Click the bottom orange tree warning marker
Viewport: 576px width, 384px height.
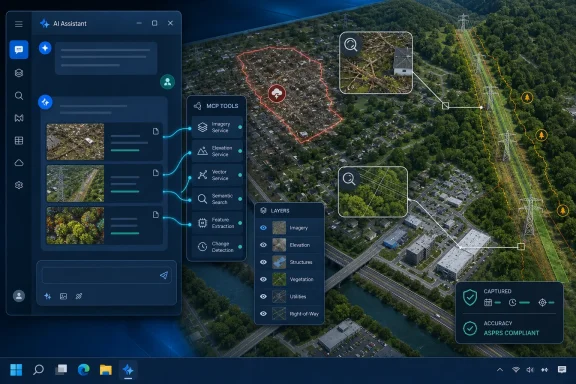click(x=562, y=211)
